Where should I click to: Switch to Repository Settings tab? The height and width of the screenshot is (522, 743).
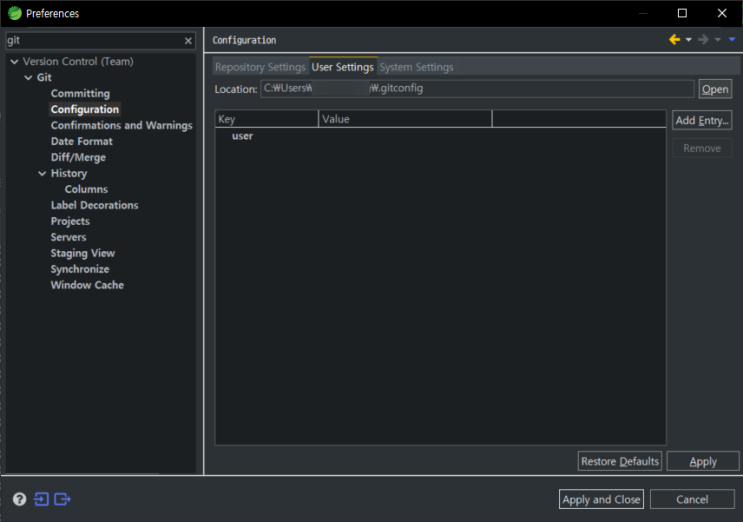pyautogui.click(x=260, y=67)
